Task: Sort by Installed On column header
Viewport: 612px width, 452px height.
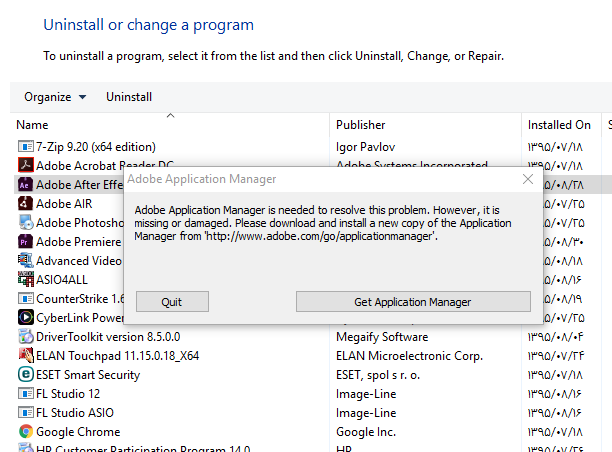Action: click(561, 125)
